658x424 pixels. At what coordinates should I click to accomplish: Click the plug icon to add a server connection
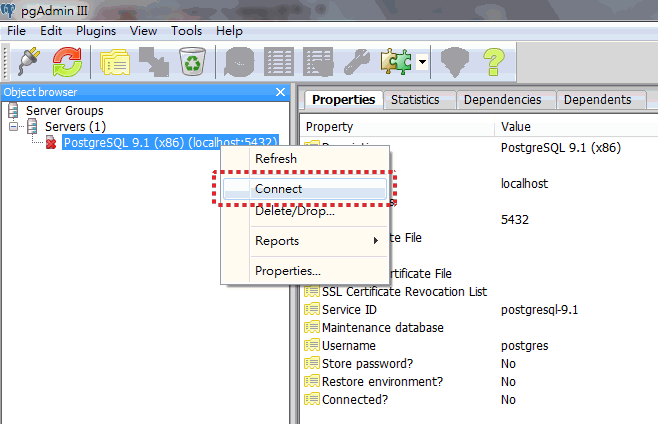click(29, 62)
